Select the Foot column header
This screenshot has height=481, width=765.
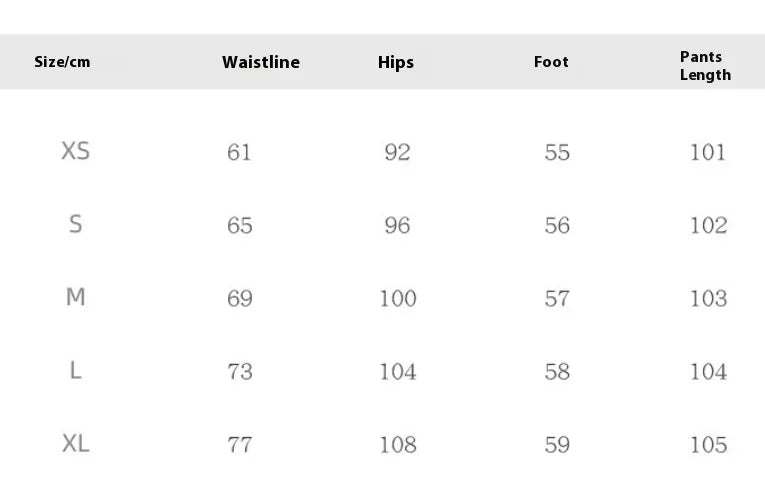click(551, 62)
